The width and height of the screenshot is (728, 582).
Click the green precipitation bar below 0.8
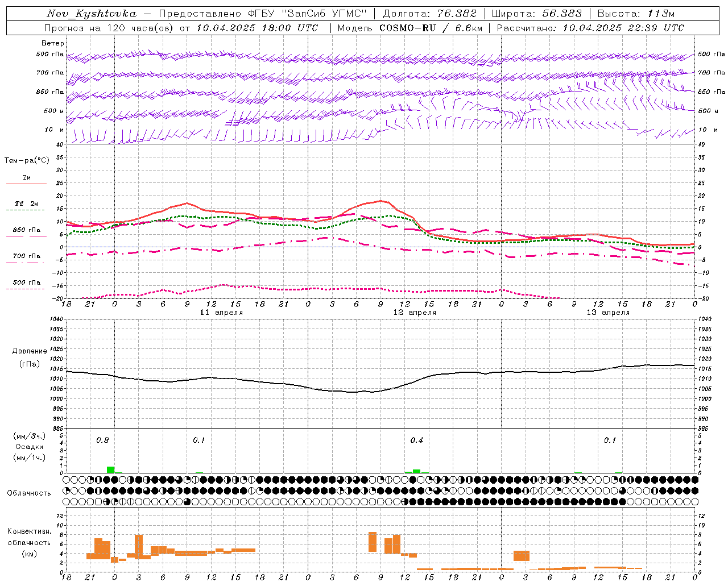[x=111, y=469]
